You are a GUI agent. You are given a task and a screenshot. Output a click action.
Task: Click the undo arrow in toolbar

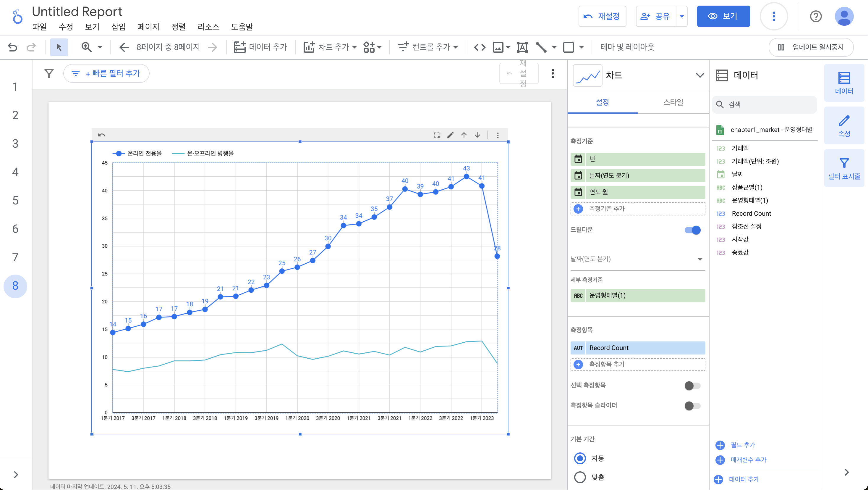[12, 47]
